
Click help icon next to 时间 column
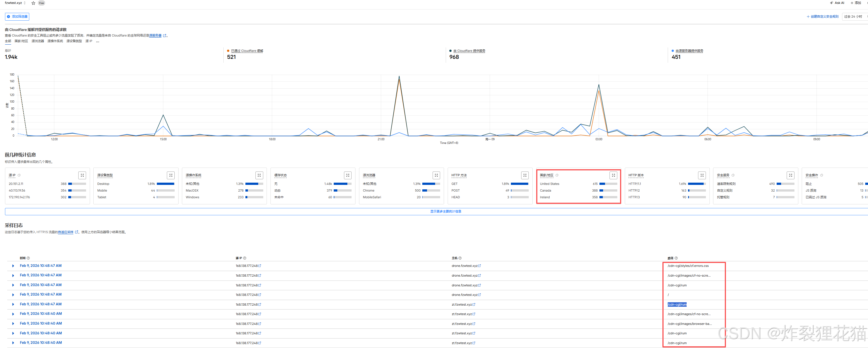point(28,258)
